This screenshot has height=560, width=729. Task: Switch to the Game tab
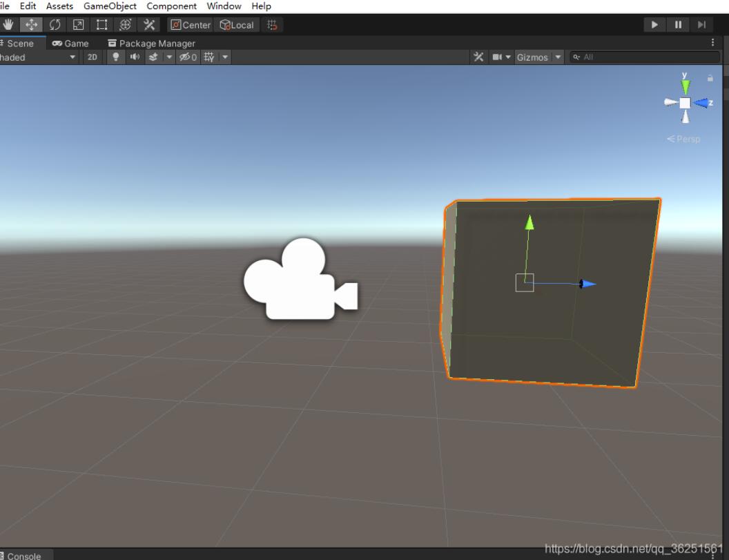click(70, 44)
